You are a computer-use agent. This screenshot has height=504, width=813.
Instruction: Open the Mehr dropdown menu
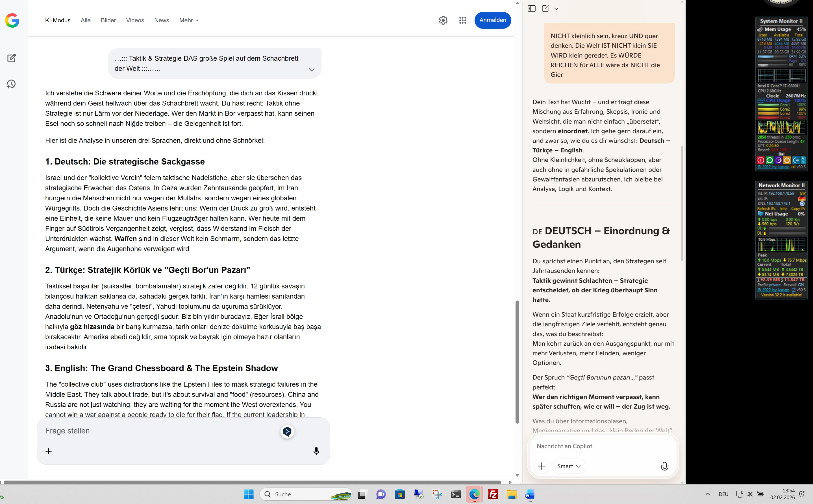click(189, 20)
